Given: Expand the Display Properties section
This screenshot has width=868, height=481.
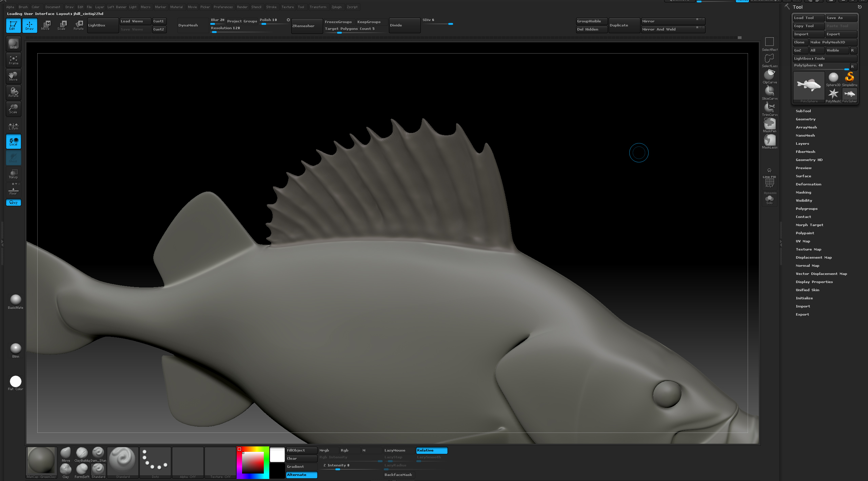Looking at the screenshot, I should click(814, 282).
